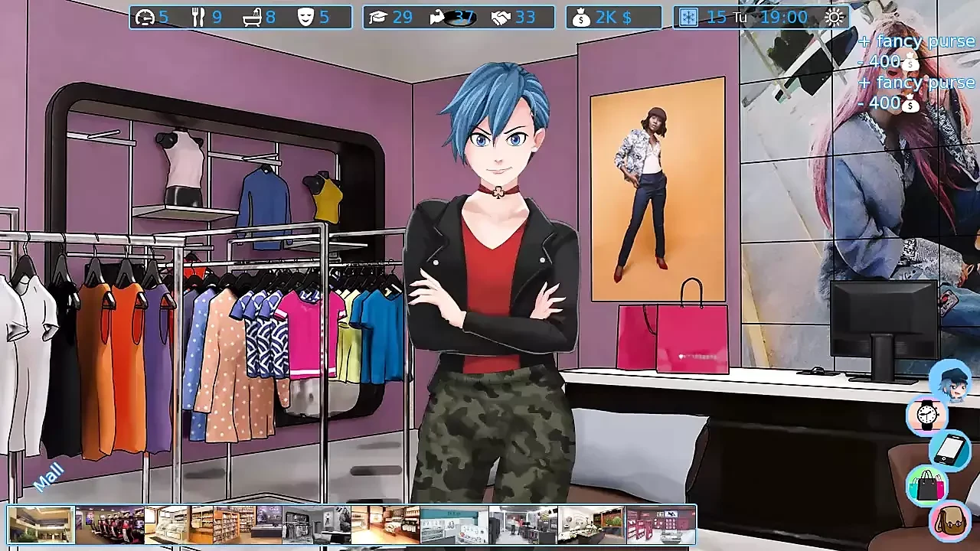The height and width of the screenshot is (551, 980).
Task: Open the wristwatch wait icon
Action: [x=927, y=415]
